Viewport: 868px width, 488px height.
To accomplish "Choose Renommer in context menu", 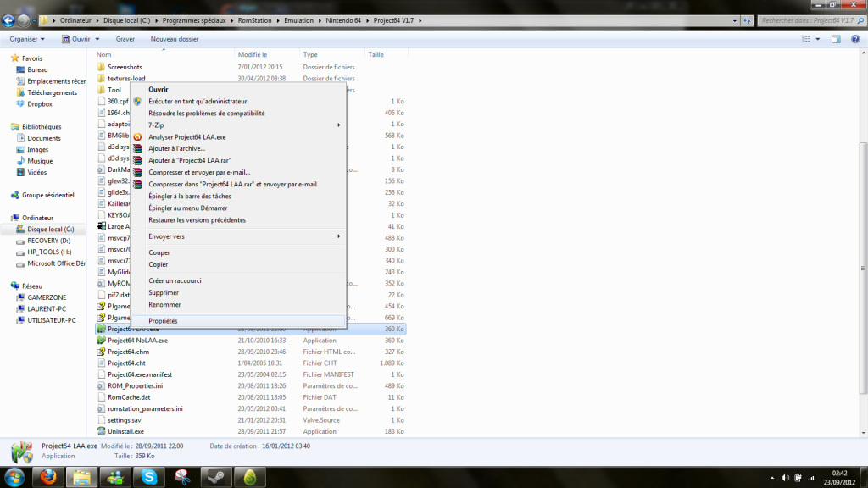I will pos(238,305).
